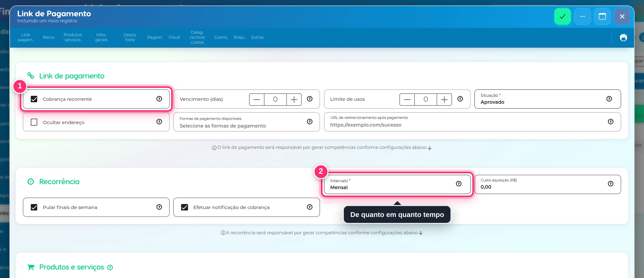Screen dimensions: 644x278
Task: Open Formas de pagamento disponíveis selector
Action: [247, 122]
